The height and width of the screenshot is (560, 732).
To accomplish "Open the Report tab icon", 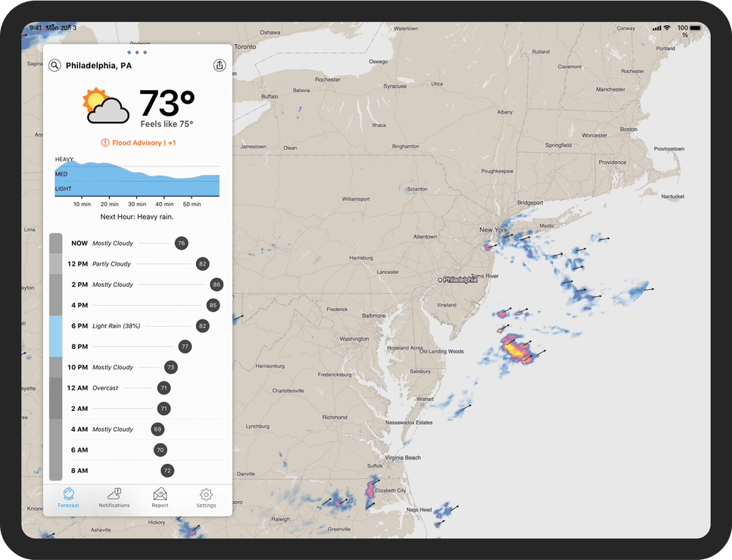I will [x=160, y=497].
